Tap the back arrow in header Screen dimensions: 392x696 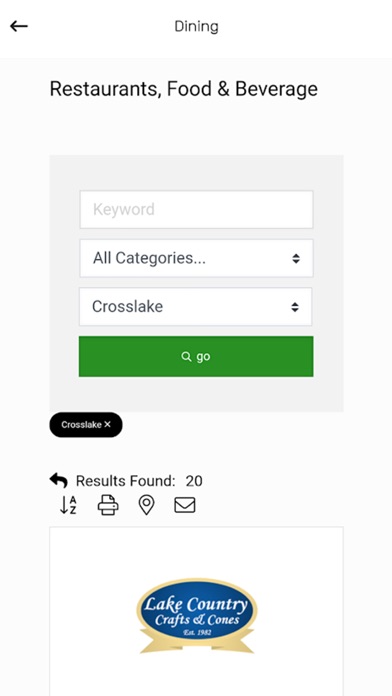click(x=19, y=27)
